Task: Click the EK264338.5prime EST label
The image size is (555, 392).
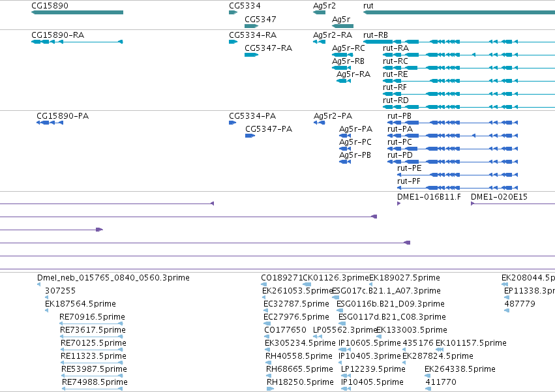Action: tap(460, 370)
